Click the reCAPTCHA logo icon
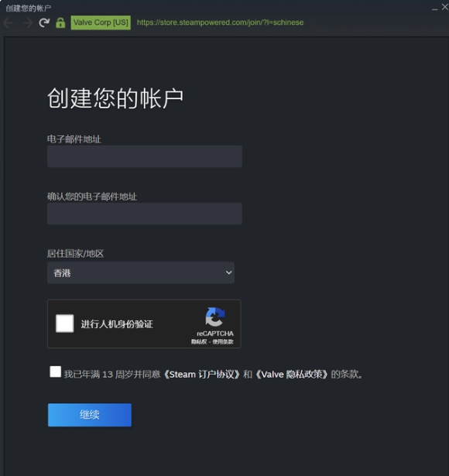 pyautogui.click(x=215, y=317)
